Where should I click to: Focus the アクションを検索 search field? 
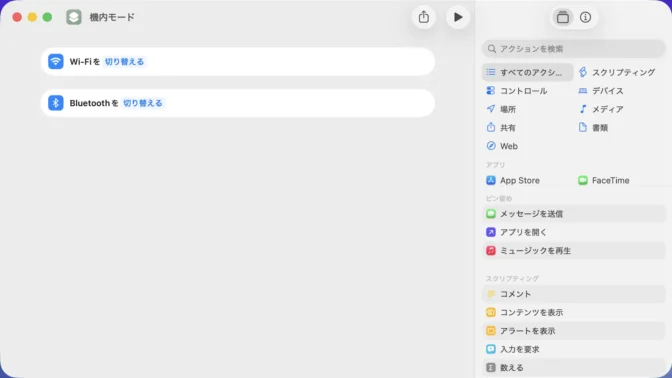(574, 49)
